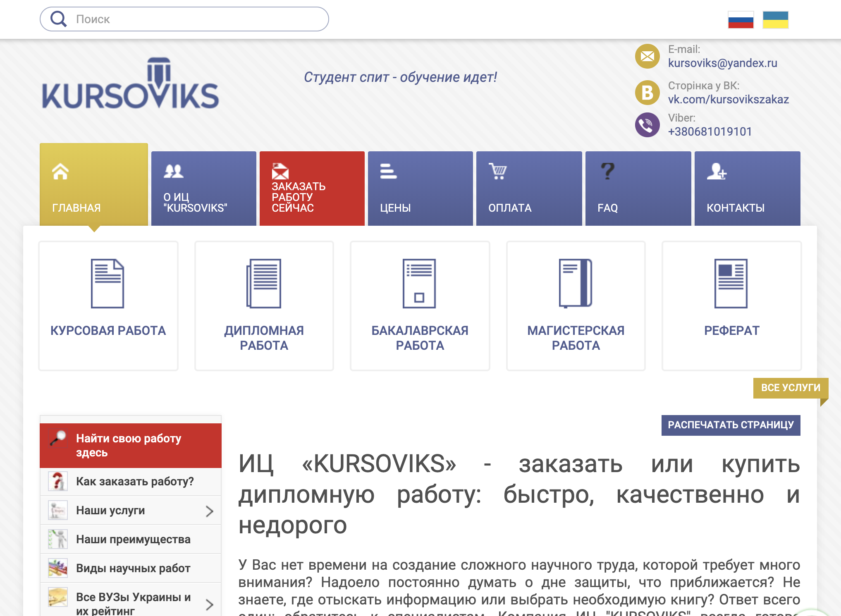Open kursoviks@yandex.ru email link
Viewport: 841px width, 616px height.
point(722,63)
